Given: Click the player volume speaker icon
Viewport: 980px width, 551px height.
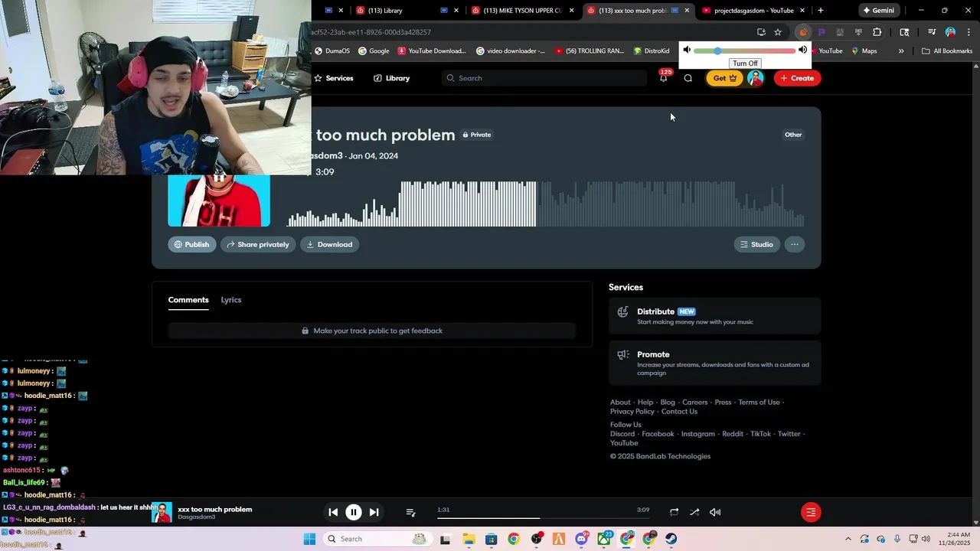Looking at the screenshot, I should (715, 512).
